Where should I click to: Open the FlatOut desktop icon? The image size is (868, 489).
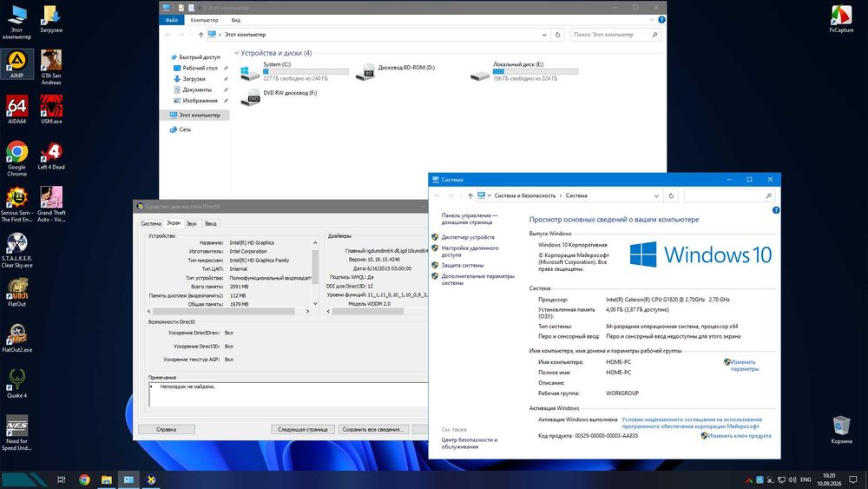[17, 293]
